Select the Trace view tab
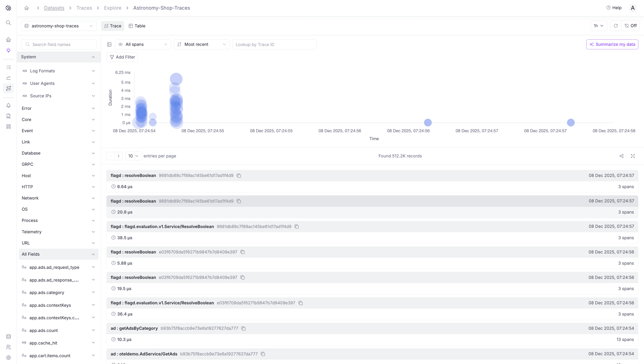The image size is (644, 364). tap(113, 26)
